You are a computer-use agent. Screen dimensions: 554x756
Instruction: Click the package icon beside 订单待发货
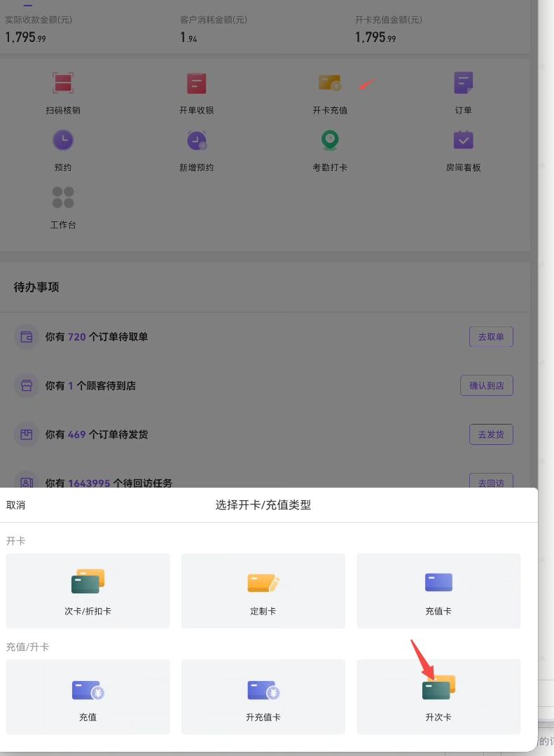click(27, 434)
